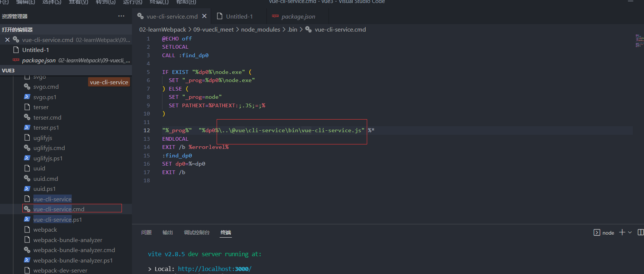Switch to the 问题 panel tab
Image resolution: width=644 pixels, height=274 pixels.
pos(146,232)
